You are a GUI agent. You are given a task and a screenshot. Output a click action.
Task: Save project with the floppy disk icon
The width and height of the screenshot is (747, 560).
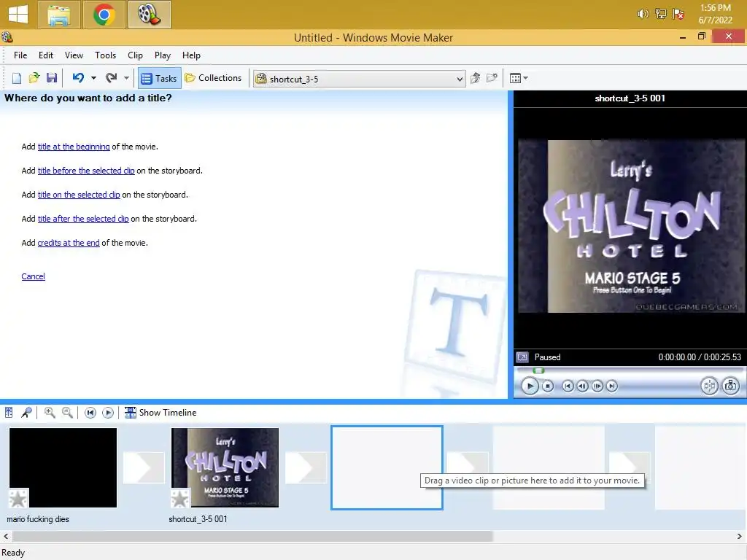[x=52, y=78]
